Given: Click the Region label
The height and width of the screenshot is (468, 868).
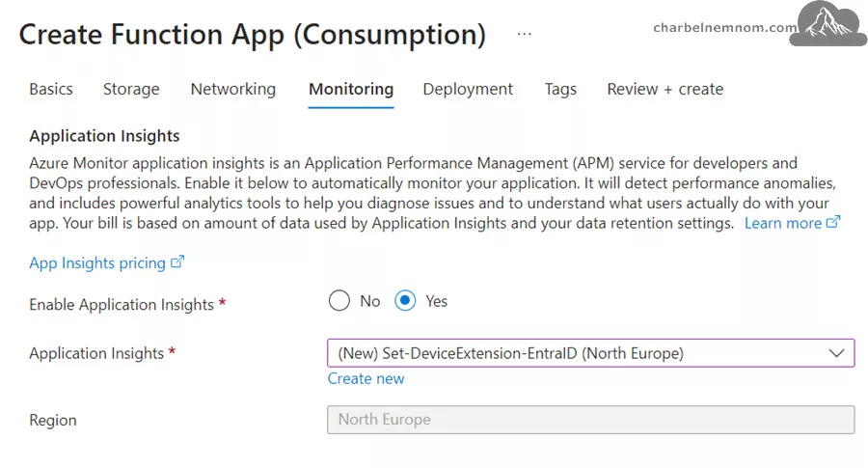Looking at the screenshot, I should [53, 421].
